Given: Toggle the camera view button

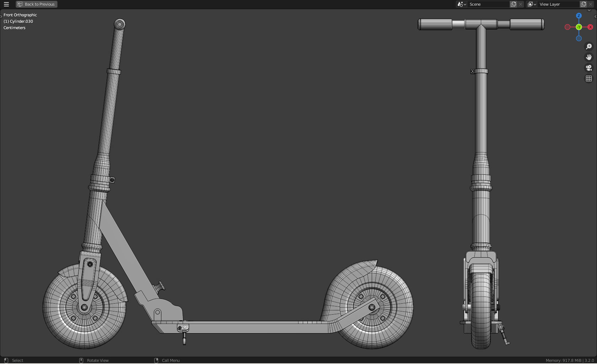Looking at the screenshot, I should pyautogui.click(x=589, y=68).
